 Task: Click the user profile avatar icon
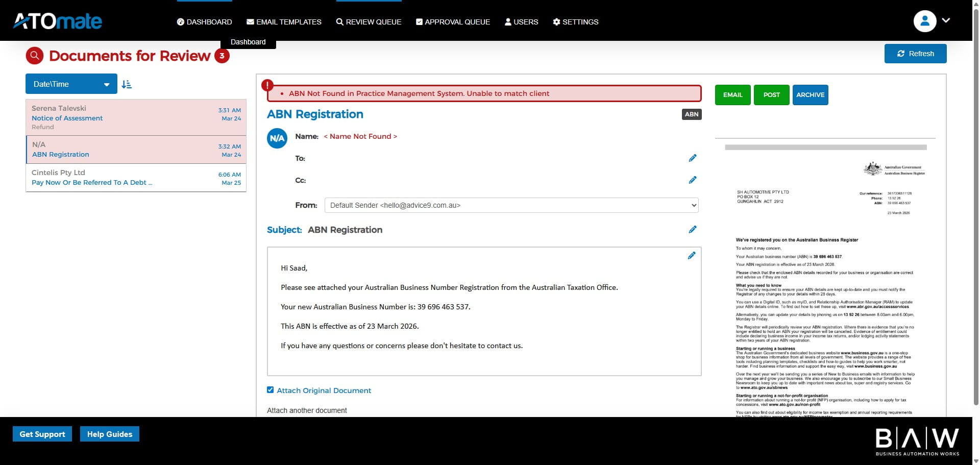(x=924, y=21)
